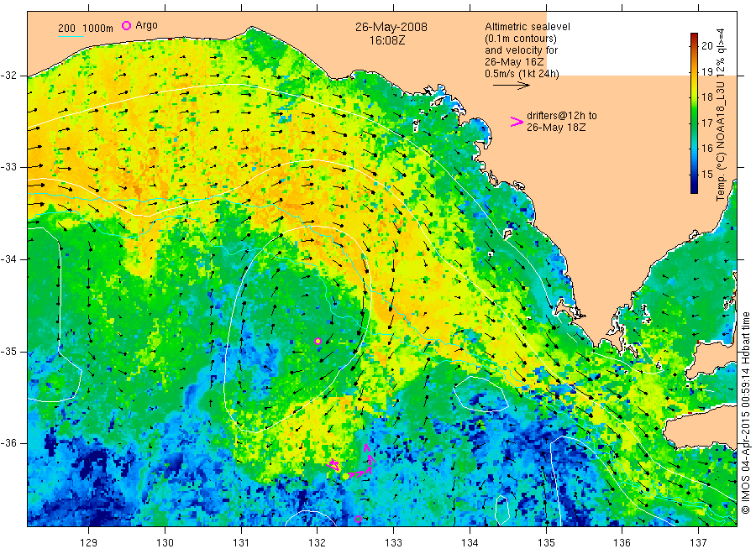Image resolution: width=756 pixels, height=554 pixels.
Task: Click the 'Argo' legend label
Action: (x=146, y=25)
